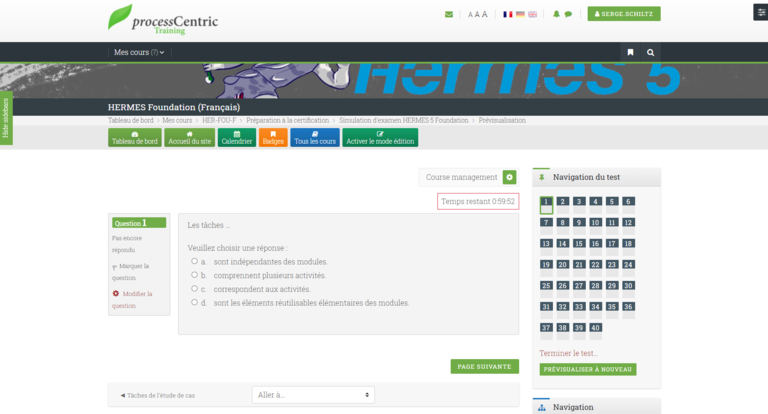
Task: Collapse sidebars with Hide sidebars tab
Action: point(6,118)
